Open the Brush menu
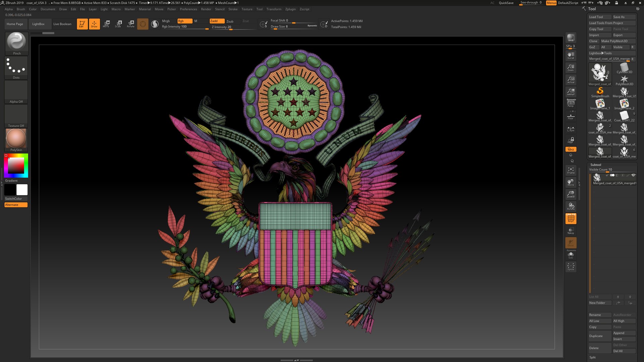This screenshot has width=644, height=362. point(21,9)
